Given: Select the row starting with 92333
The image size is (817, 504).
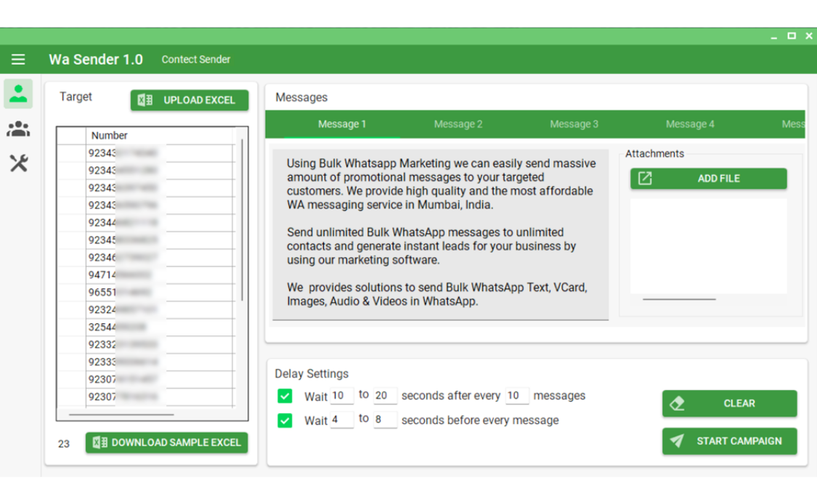Looking at the screenshot, I should point(146,362).
